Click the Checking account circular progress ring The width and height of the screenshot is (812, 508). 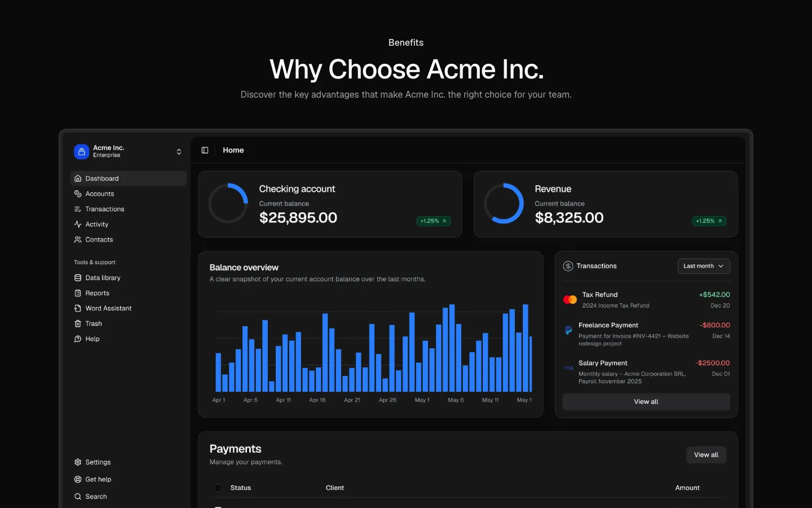pos(228,203)
